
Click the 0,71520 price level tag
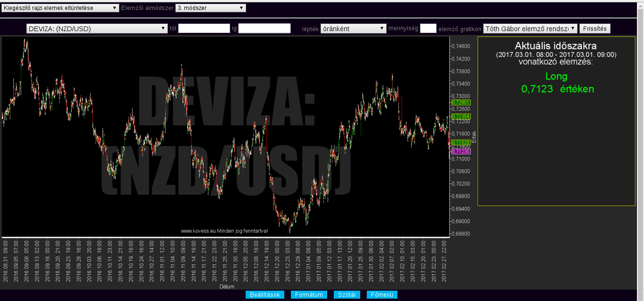461,142
